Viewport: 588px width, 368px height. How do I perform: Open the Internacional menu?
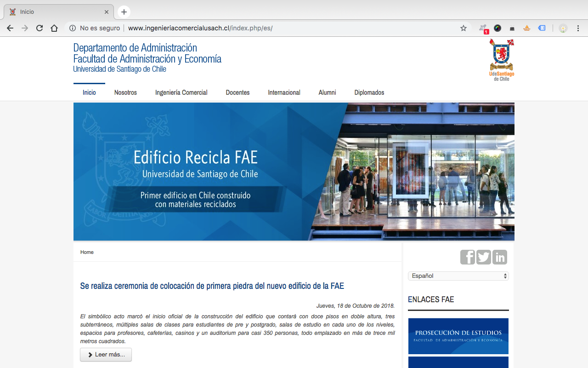click(284, 92)
